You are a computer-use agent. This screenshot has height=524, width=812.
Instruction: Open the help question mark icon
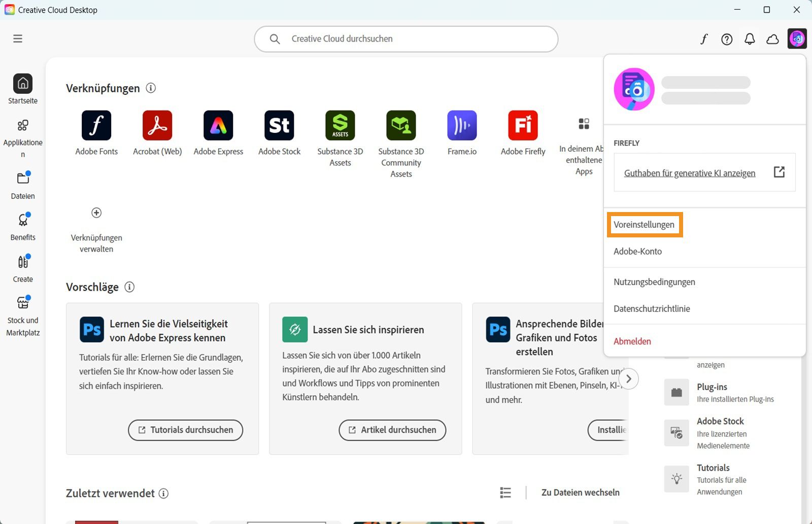click(x=727, y=39)
